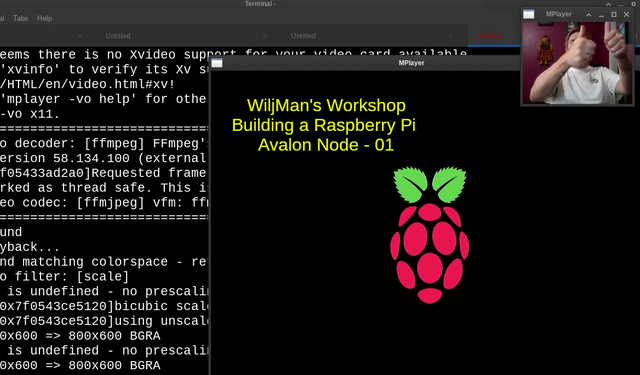Maximize the small MPlayer webcam window
The image size is (640, 375).
coord(614,15)
